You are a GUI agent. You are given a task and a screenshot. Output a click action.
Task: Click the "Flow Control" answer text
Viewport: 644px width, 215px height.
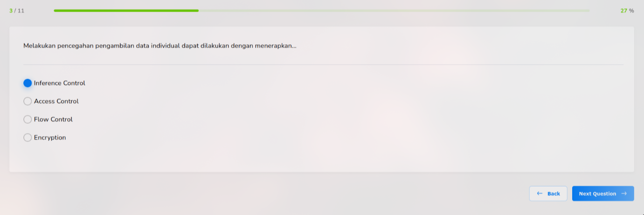pos(53,120)
